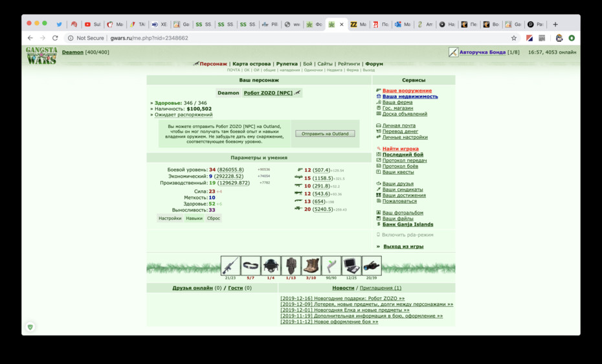Open the item slot marked 90/90

click(331, 266)
